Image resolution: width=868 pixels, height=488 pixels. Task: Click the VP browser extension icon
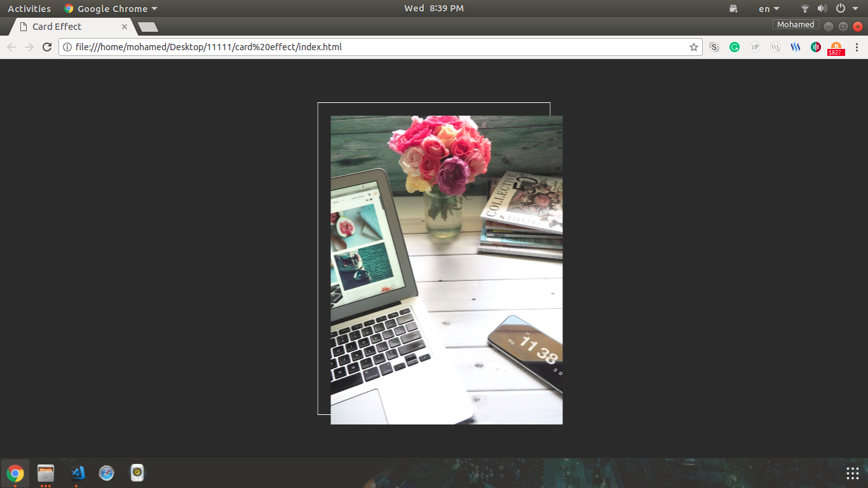(755, 47)
